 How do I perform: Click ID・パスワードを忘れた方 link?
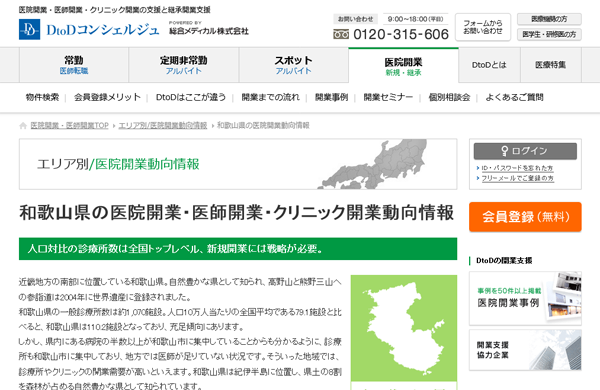pyautogui.click(x=517, y=168)
